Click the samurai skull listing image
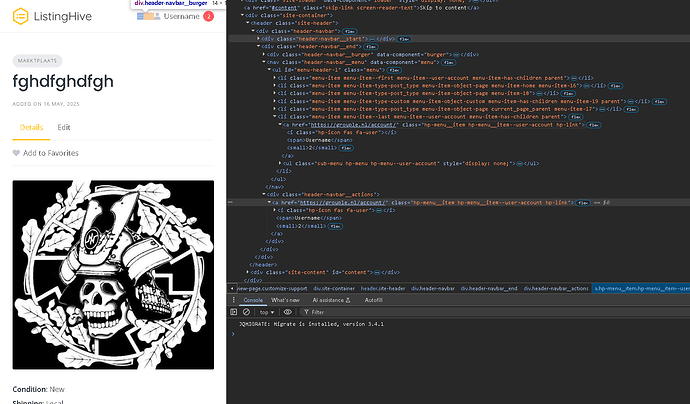Viewport: 690px width, 404px height. [x=113, y=275]
